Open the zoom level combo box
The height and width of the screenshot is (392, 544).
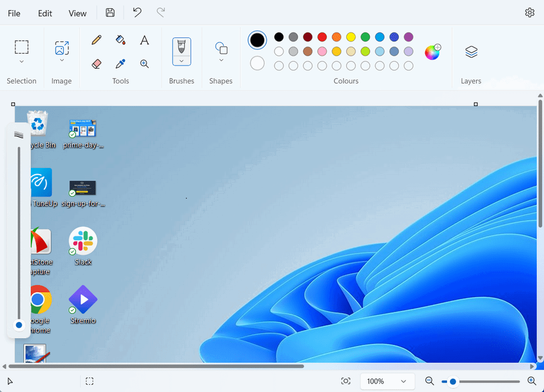[387, 381]
